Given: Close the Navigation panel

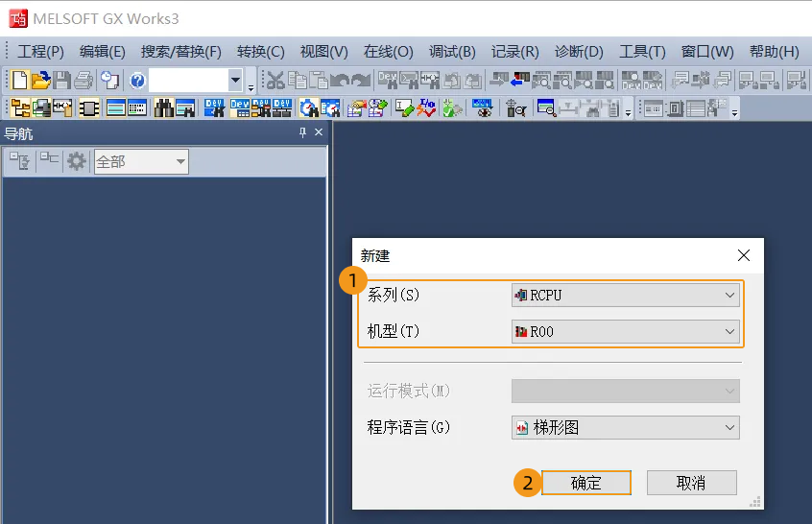Looking at the screenshot, I should click(x=319, y=132).
